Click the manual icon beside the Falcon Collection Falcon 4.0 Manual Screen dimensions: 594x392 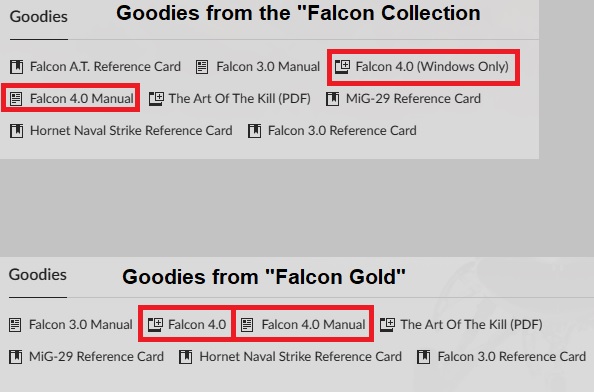pos(16,98)
